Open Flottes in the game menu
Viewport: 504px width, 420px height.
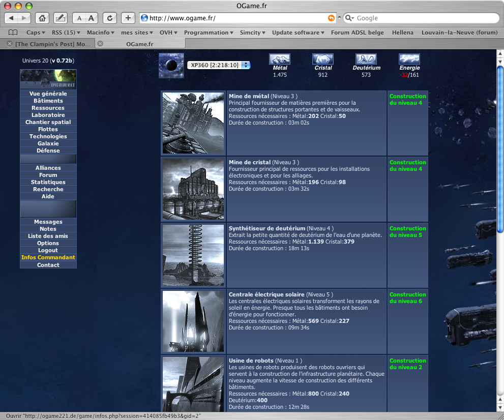[48, 129]
